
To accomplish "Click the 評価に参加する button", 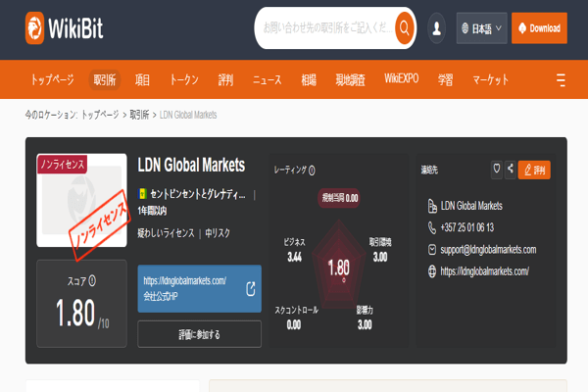I will click(200, 334).
